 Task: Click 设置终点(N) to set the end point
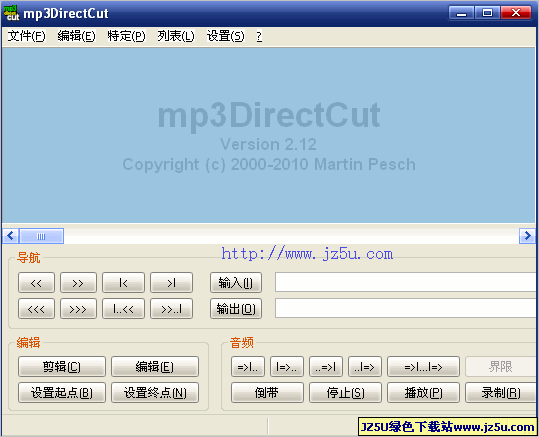pos(155,392)
